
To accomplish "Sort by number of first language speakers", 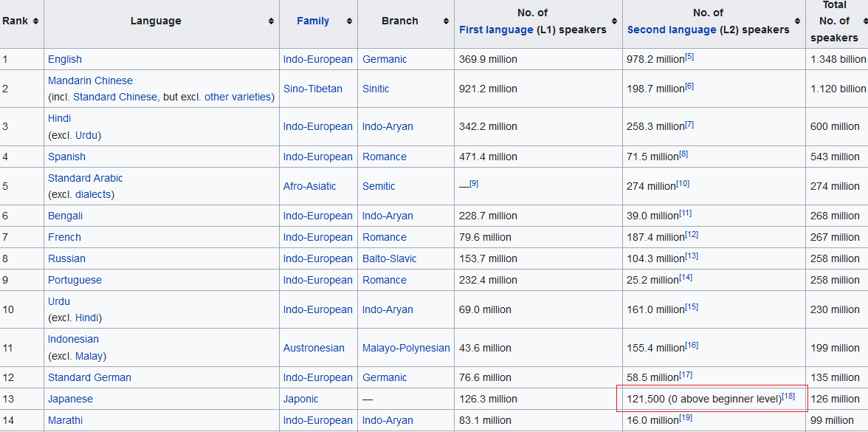I will click(x=614, y=21).
